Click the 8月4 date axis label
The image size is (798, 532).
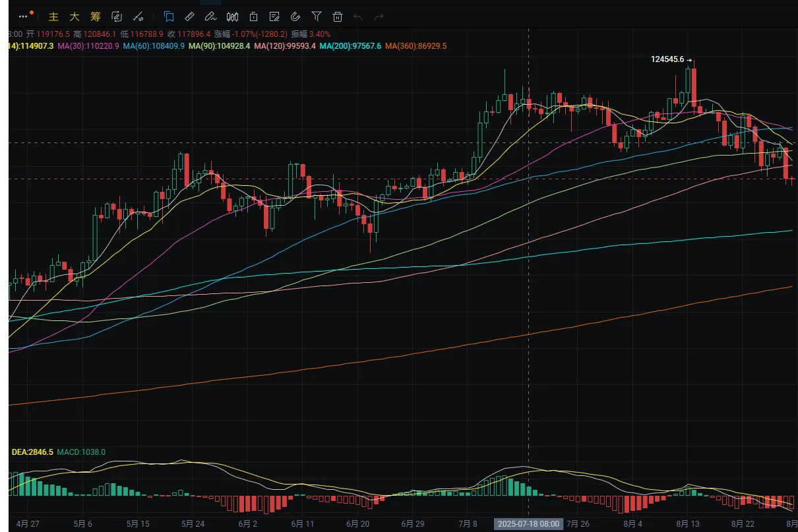632,524
